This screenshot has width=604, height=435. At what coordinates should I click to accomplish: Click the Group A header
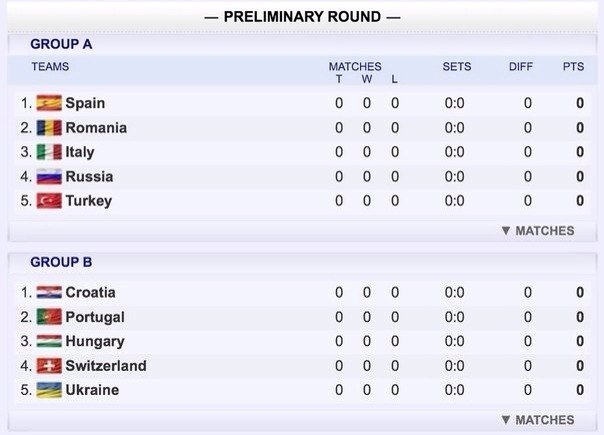tap(61, 44)
